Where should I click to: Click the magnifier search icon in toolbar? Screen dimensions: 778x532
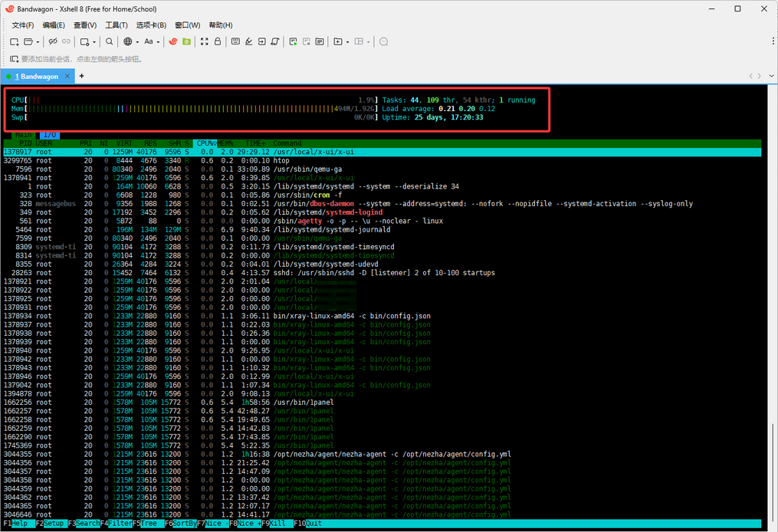pyautogui.click(x=110, y=41)
